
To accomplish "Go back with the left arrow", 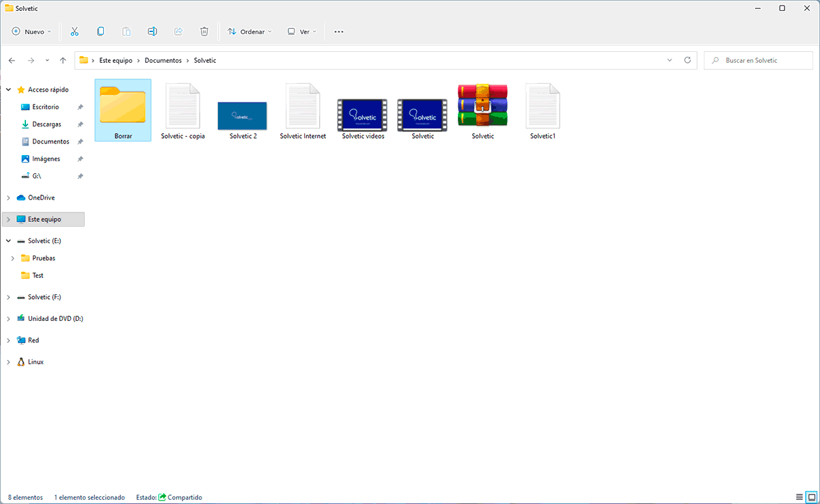I will pos(12,60).
